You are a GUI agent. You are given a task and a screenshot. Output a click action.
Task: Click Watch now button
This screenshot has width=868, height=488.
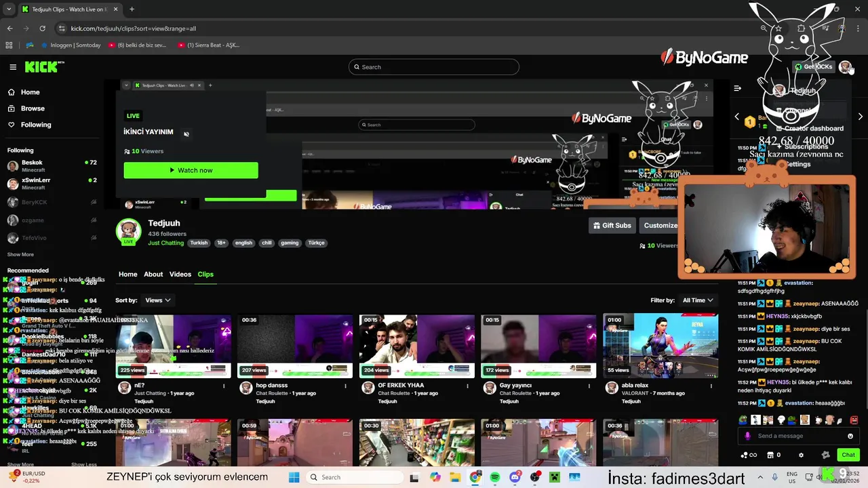pyautogui.click(x=191, y=170)
